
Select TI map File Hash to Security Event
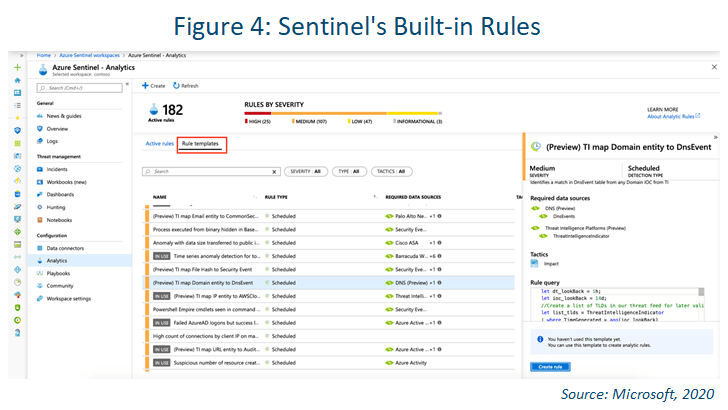(329, 269)
